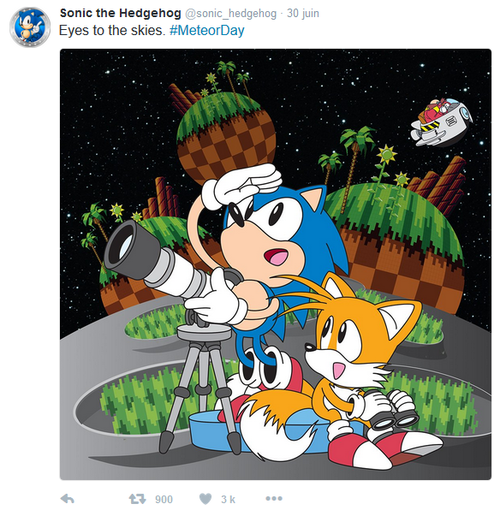Click the 3 k likes count
500x516 pixels.
click(x=228, y=499)
